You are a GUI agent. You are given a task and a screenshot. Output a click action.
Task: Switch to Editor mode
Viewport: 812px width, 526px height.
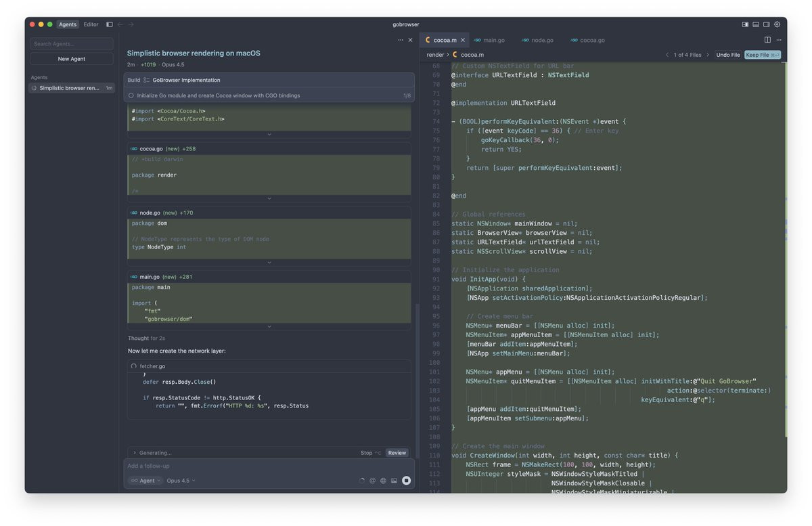(91, 24)
